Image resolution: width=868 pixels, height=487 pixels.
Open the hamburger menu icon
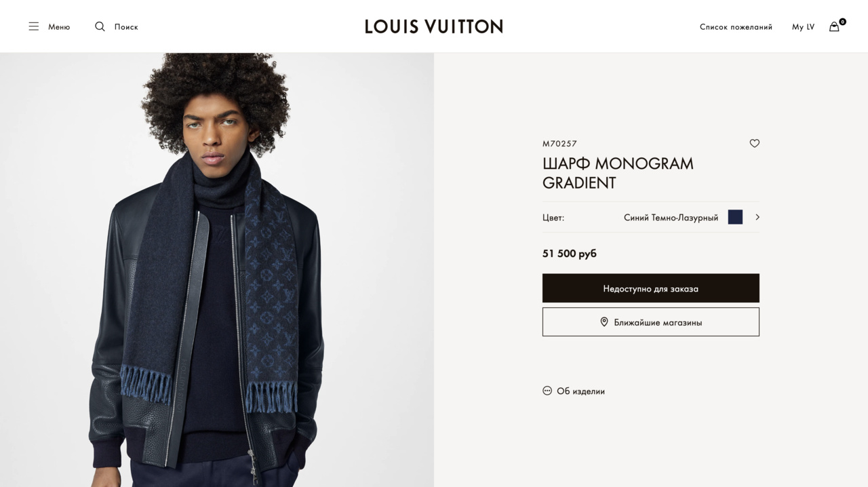34,26
